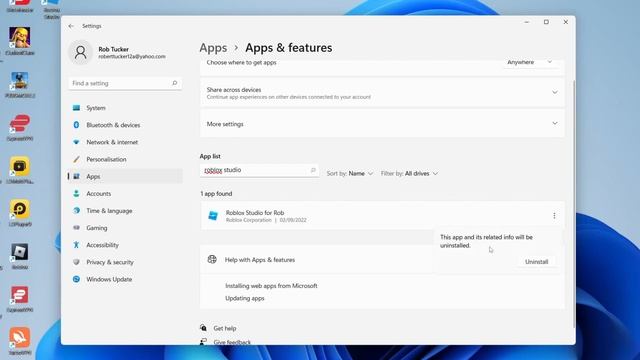Open the PUBG desktop shortcut icon

pos(20,84)
